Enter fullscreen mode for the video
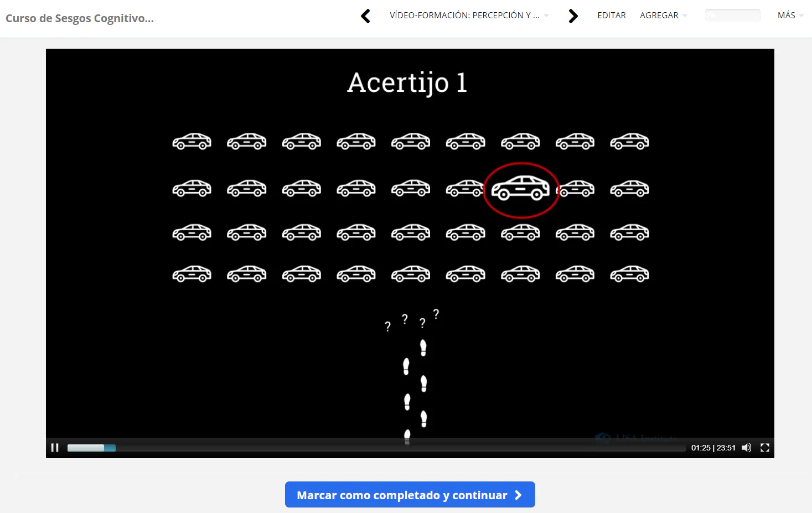Image resolution: width=812 pixels, height=513 pixels. coord(765,448)
